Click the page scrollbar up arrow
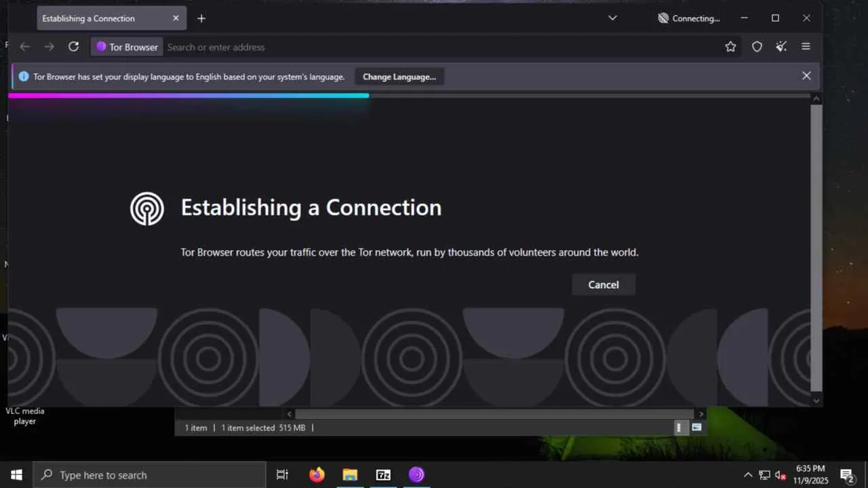Viewport: 868px width, 488px height. click(816, 99)
